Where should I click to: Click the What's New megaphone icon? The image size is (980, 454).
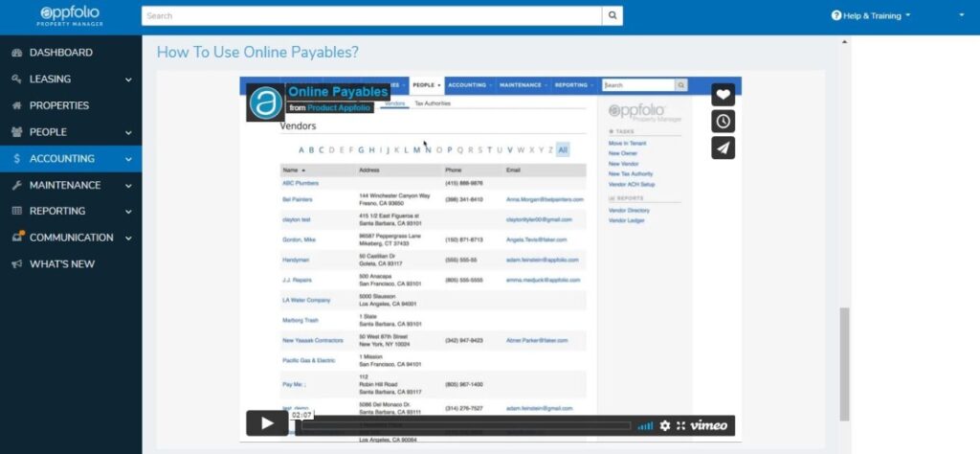(x=17, y=264)
